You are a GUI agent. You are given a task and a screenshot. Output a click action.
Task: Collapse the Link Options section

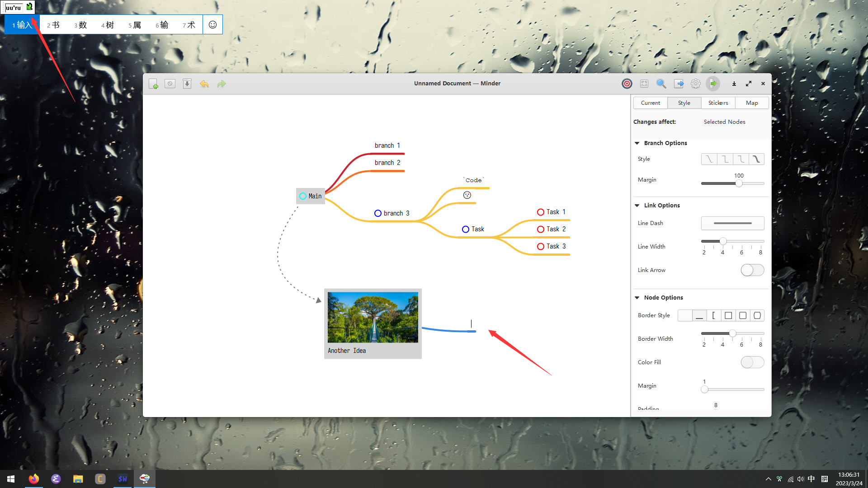[x=637, y=206]
